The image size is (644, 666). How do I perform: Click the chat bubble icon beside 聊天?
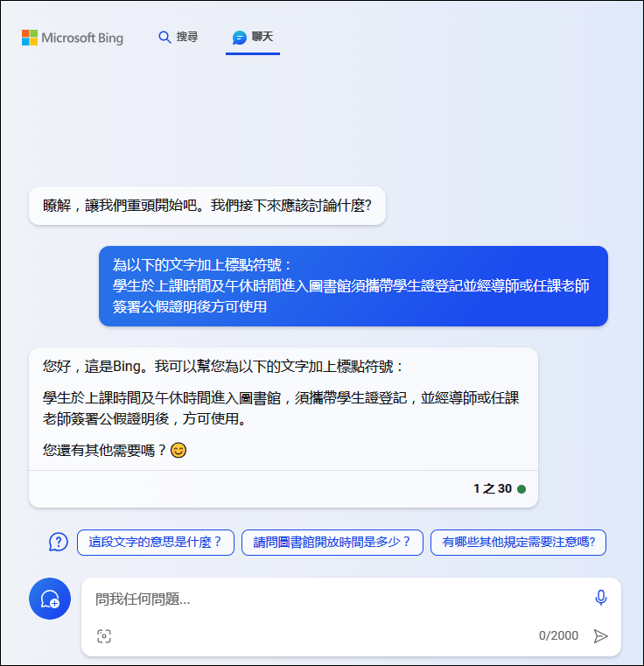[239, 38]
